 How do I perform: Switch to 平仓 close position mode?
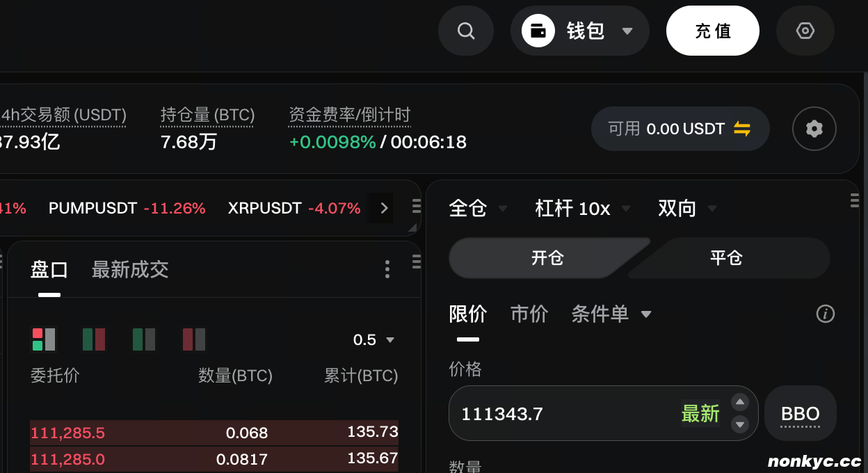(726, 258)
